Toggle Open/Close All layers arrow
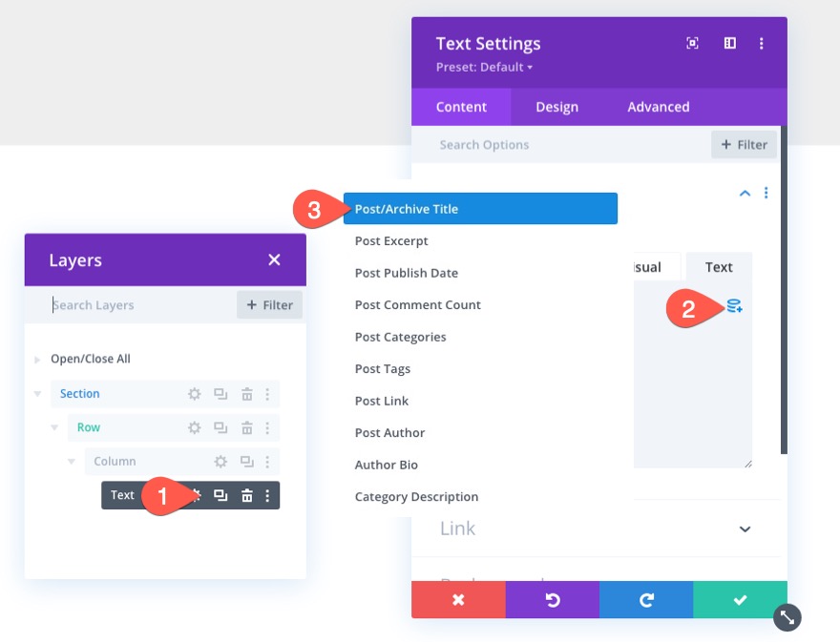Viewport: 840px width, 642px height. point(37,360)
